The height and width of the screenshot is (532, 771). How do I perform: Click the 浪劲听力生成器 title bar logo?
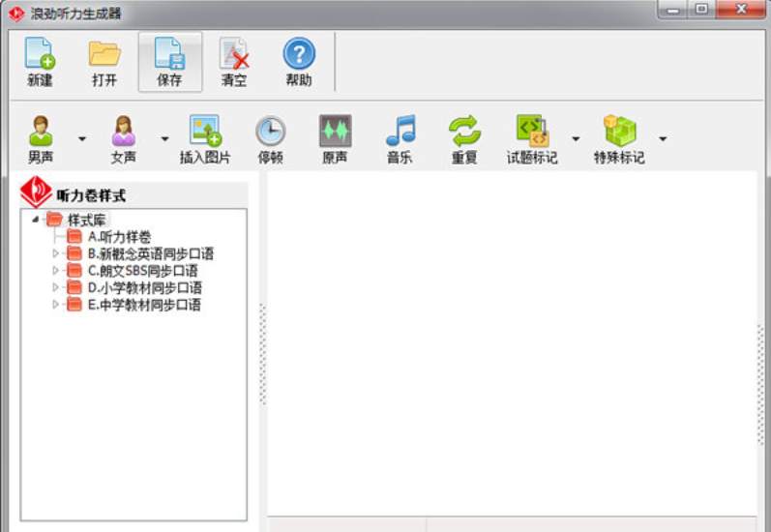(16, 14)
